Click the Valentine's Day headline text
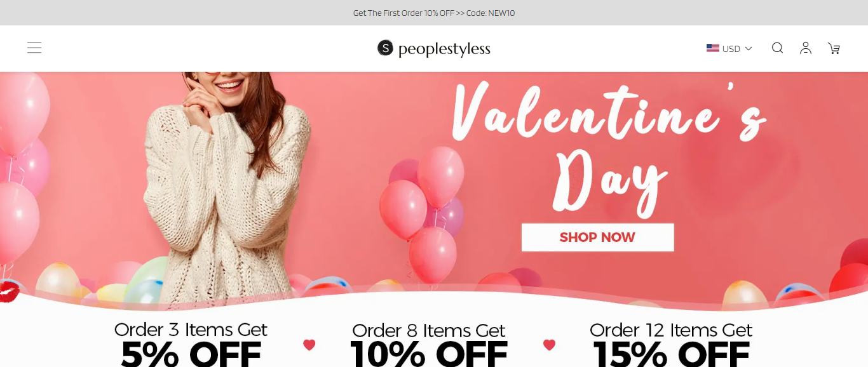This screenshot has width=868, height=367. [x=607, y=146]
